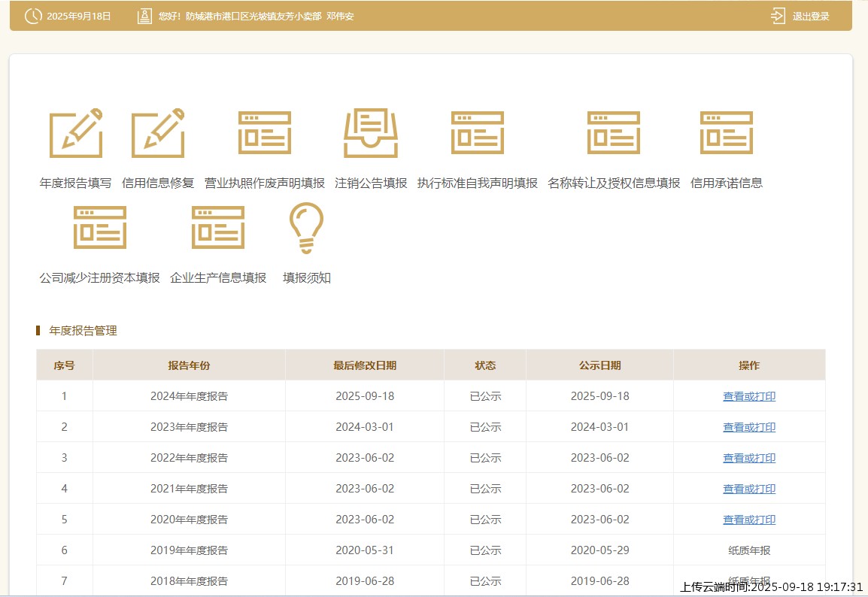Select the 2024年年度报告 cell

click(189, 396)
